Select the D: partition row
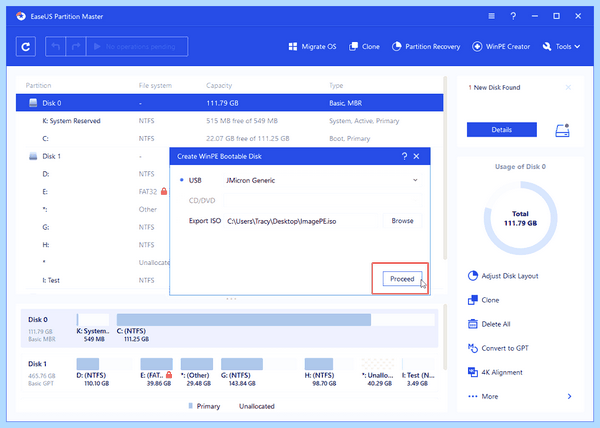 pos(93,174)
